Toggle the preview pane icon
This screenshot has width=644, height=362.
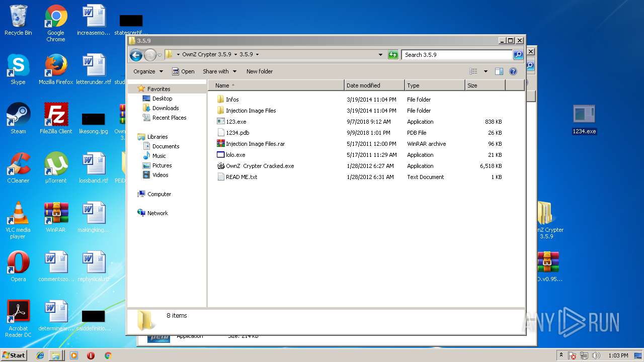tap(499, 71)
